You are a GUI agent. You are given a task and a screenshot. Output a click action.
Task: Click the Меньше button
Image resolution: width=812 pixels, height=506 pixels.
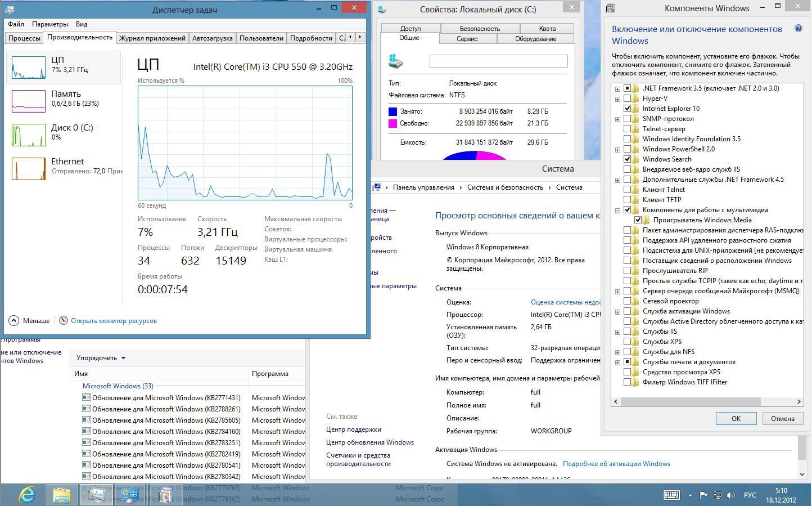pos(29,320)
